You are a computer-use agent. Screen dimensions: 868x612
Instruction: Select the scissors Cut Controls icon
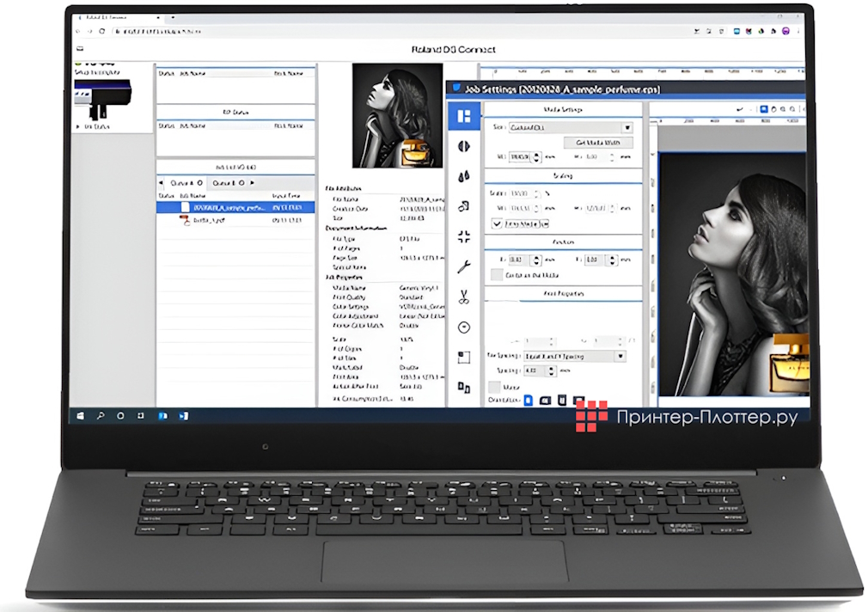[x=464, y=297]
